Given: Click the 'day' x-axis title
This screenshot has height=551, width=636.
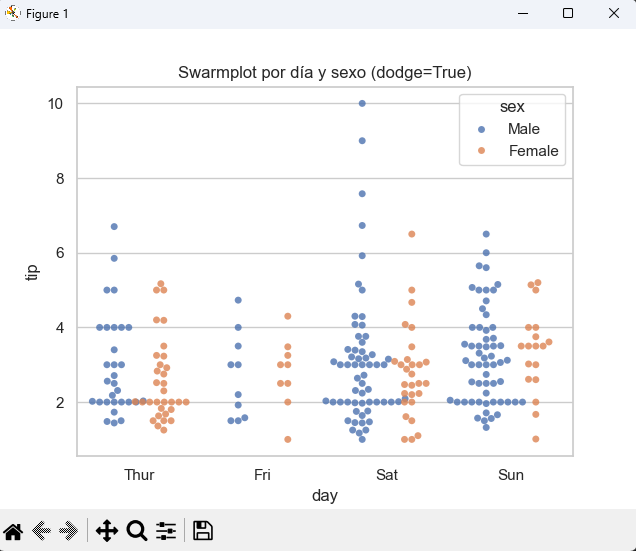Looking at the screenshot, I should click(x=325, y=495).
